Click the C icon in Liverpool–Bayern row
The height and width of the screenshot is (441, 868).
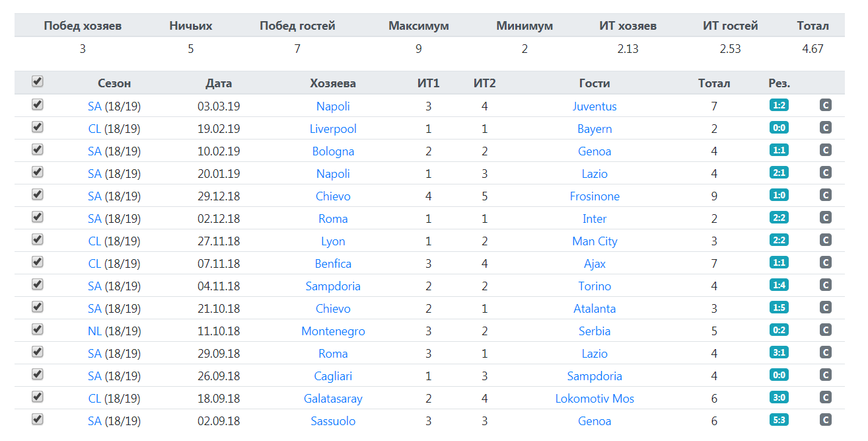(x=825, y=128)
